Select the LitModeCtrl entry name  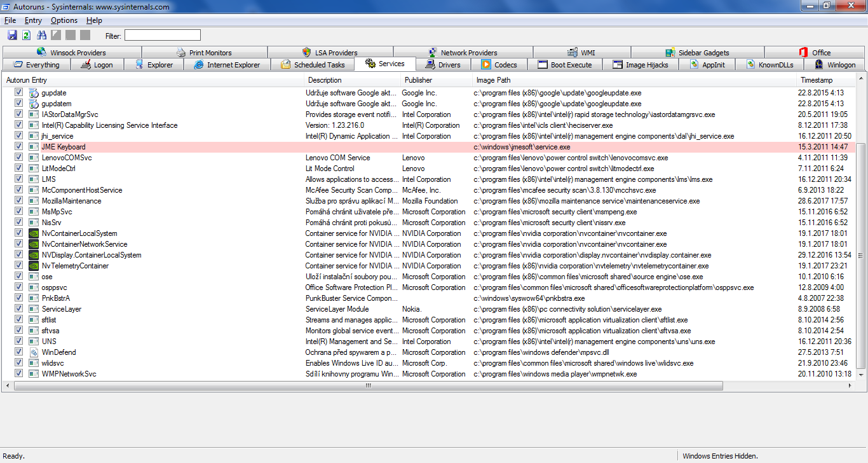[x=58, y=169]
